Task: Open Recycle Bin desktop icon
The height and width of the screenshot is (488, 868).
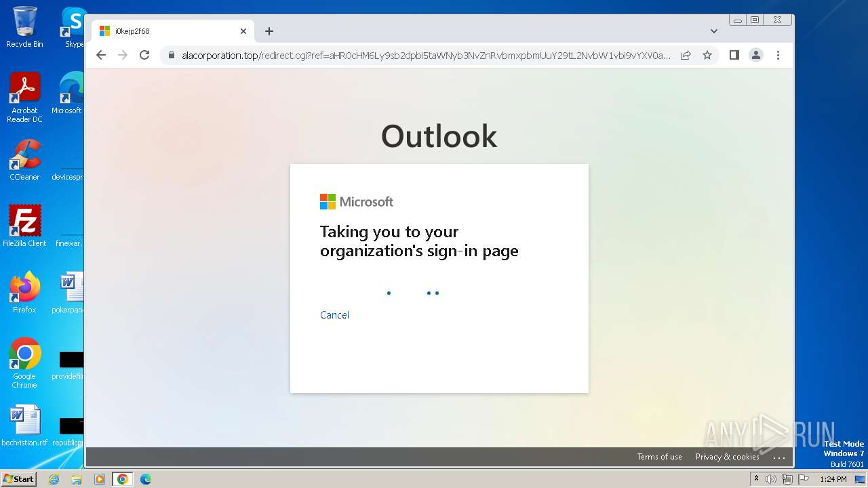Action: (24, 27)
